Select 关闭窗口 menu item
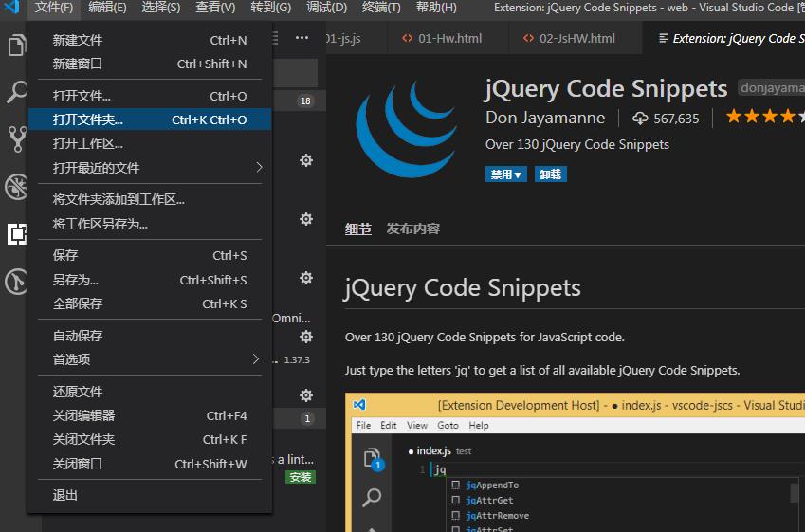Viewport: 805px width, 532px height. [x=150, y=464]
